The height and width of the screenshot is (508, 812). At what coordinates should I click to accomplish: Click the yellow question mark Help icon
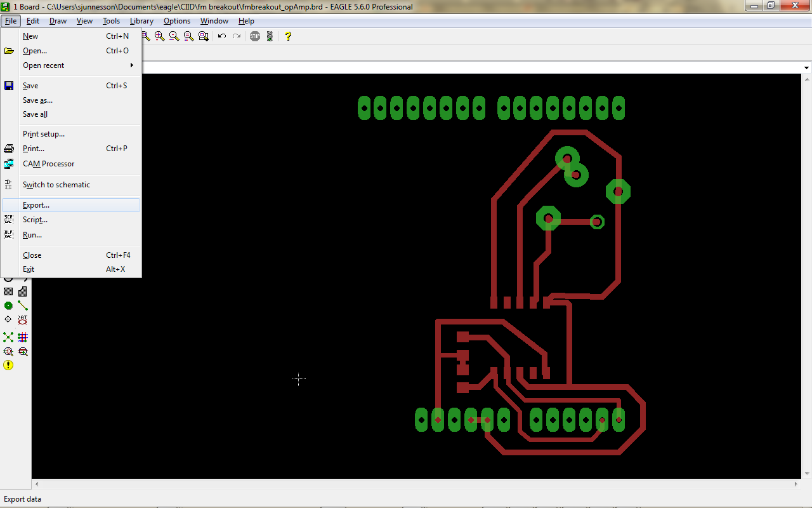coord(288,36)
